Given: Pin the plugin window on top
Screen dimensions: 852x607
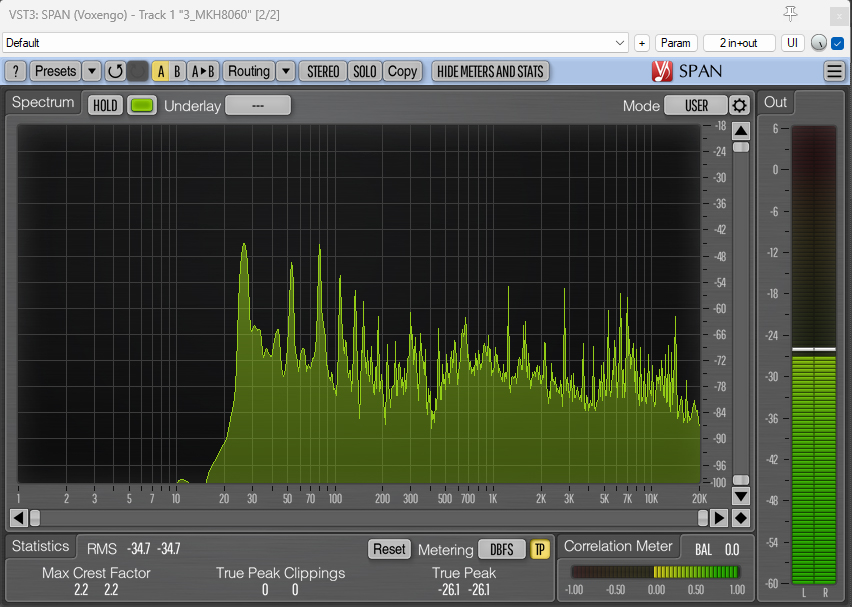Looking at the screenshot, I should point(791,13).
